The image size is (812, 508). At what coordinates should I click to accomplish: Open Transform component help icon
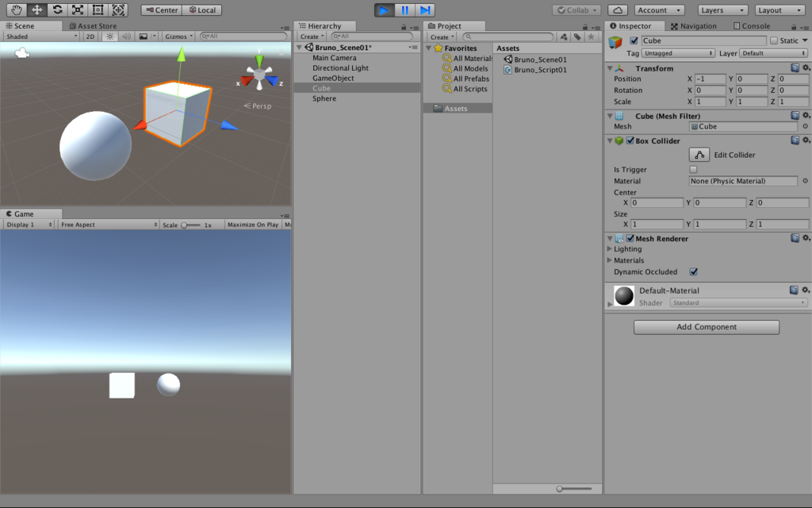point(795,68)
